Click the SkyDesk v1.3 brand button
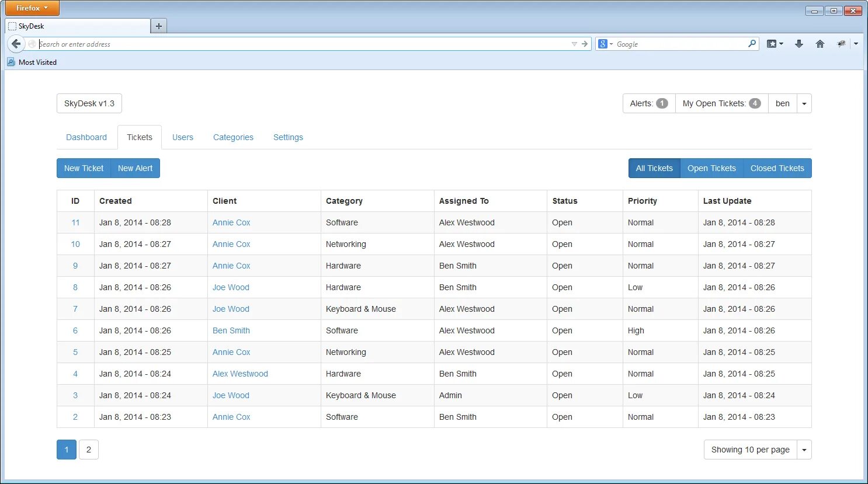Screen dimensions: 868x484 (x=89, y=103)
